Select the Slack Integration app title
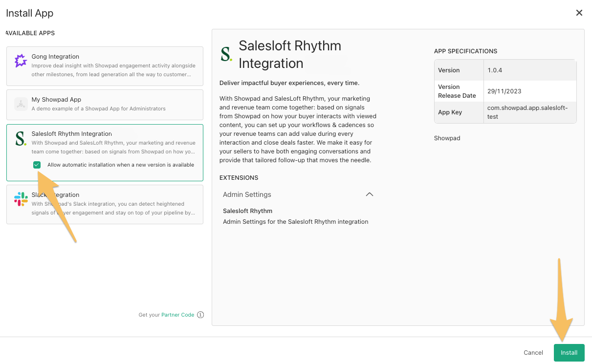592x364 pixels. (55, 195)
